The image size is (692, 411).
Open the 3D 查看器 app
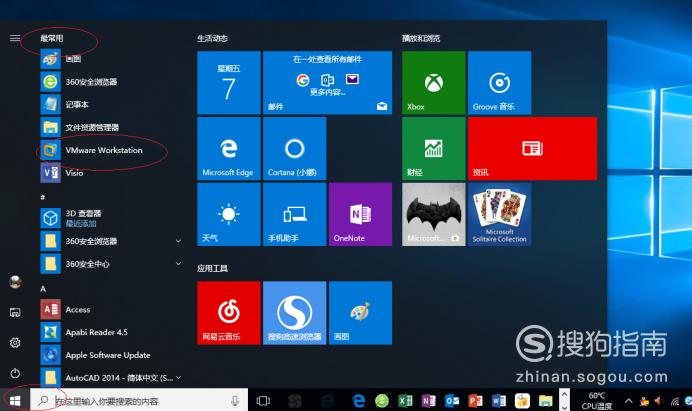[x=110, y=218]
